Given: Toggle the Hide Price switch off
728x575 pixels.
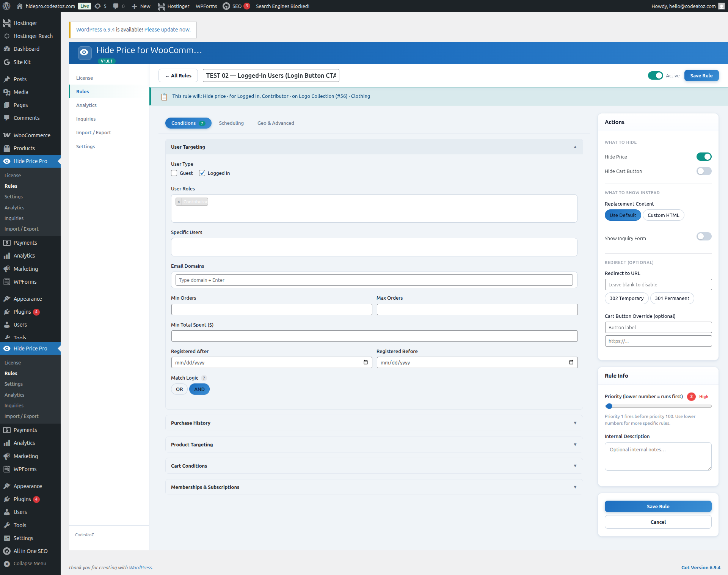Looking at the screenshot, I should pos(704,157).
